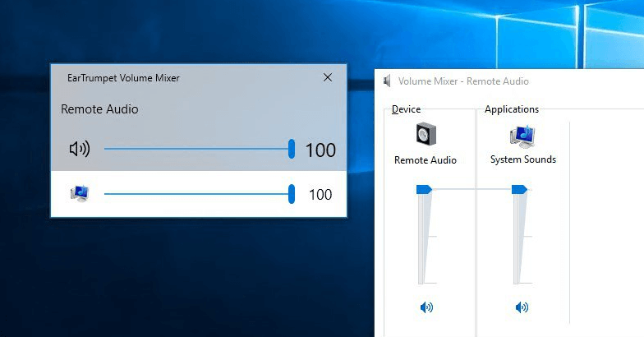Image resolution: width=644 pixels, height=337 pixels.
Task: Click Remote Audio device name in Volume Mixer
Action: click(x=425, y=159)
